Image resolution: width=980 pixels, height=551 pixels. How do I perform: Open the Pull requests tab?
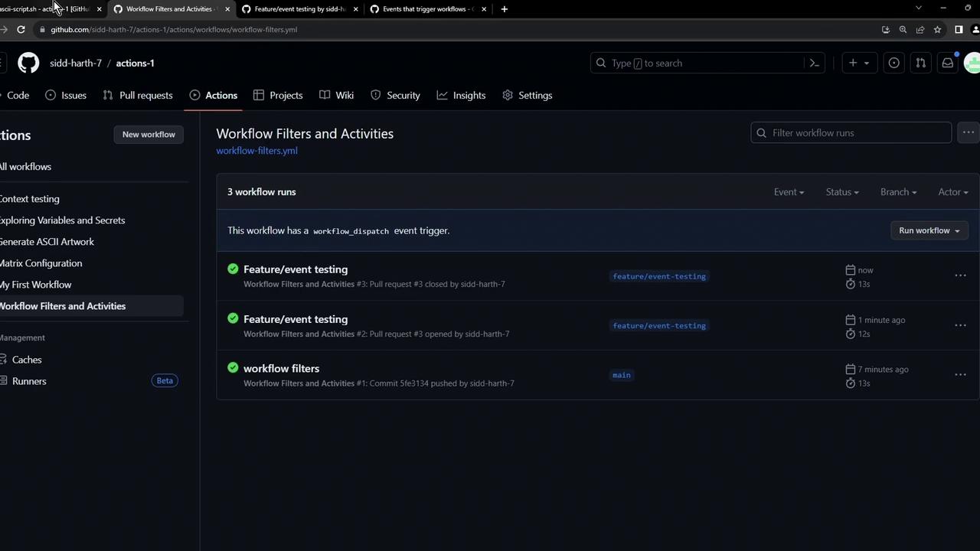coord(138,95)
